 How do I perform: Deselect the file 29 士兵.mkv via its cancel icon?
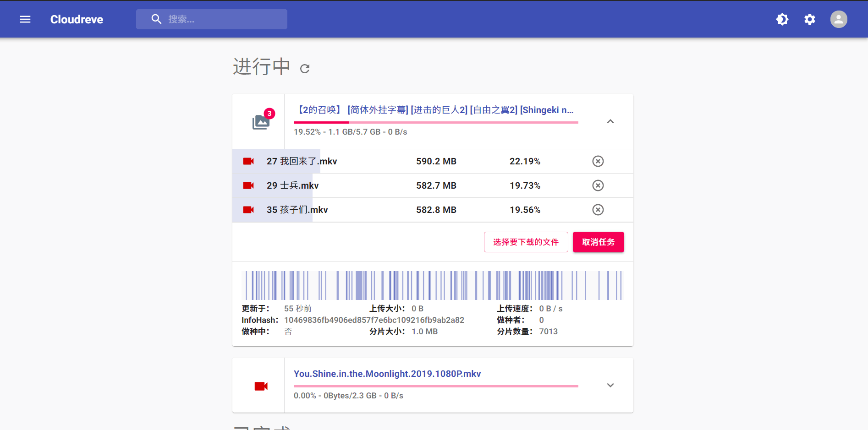tap(598, 185)
